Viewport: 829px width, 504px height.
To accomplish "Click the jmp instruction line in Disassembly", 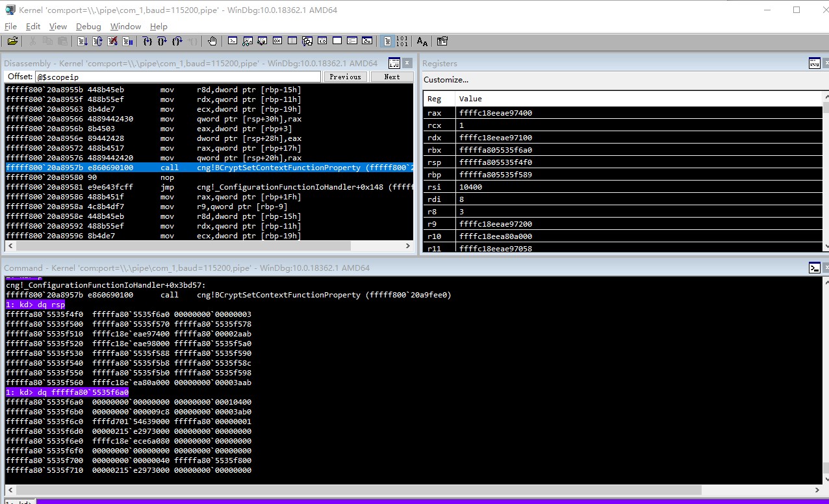I will pyautogui.click(x=209, y=187).
